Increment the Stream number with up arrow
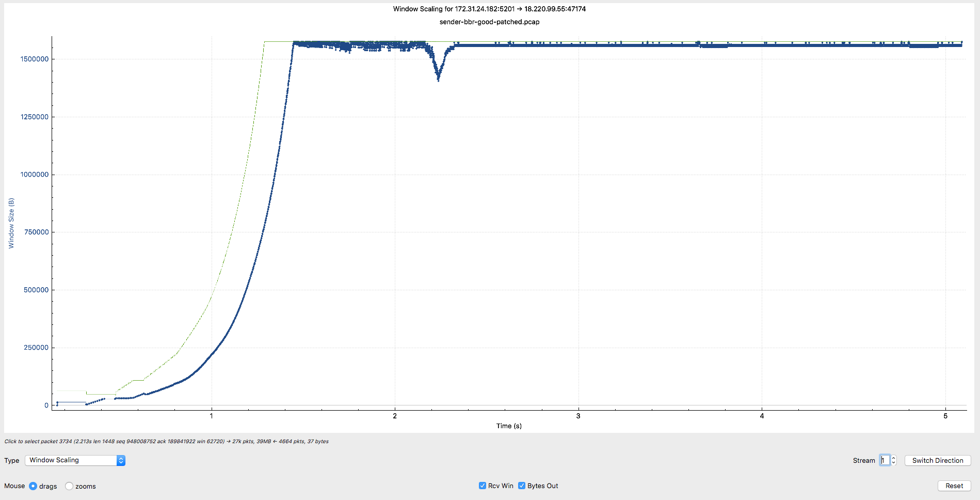Image resolution: width=980 pixels, height=500 pixels. click(894, 458)
